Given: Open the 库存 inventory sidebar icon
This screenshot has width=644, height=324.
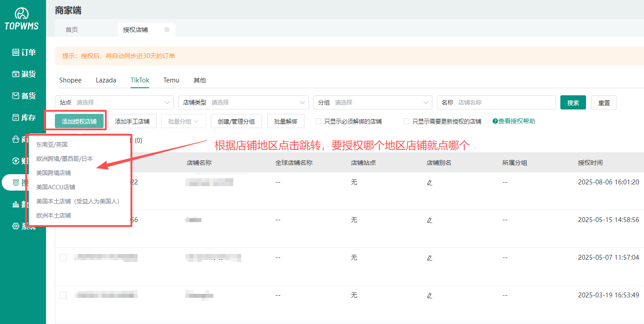Looking at the screenshot, I should pos(16,117).
